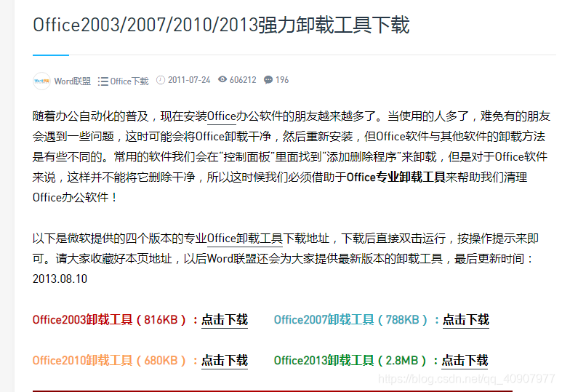Click the bold Office专业卸载工具 text
The image size is (562, 392).
click(x=396, y=177)
